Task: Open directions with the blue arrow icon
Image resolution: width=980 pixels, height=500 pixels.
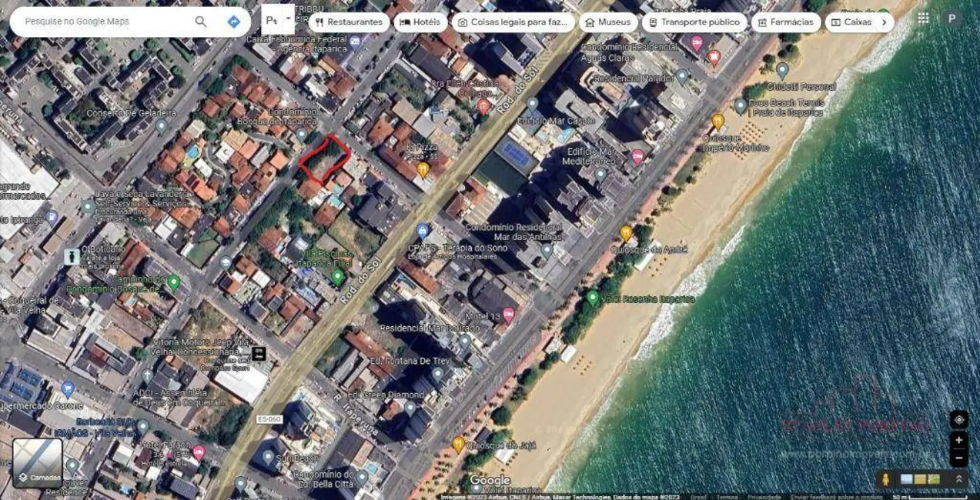Action: point(234,22)
